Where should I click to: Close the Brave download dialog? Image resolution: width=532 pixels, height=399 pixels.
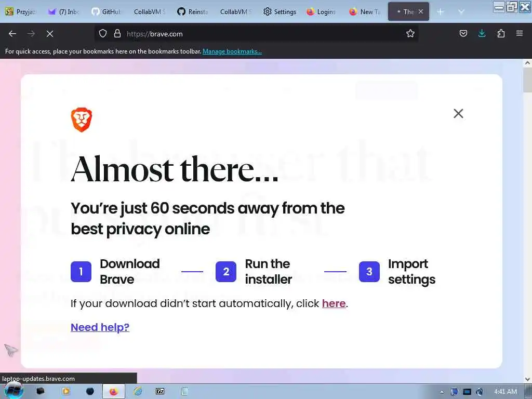click(x=458, y=113)
